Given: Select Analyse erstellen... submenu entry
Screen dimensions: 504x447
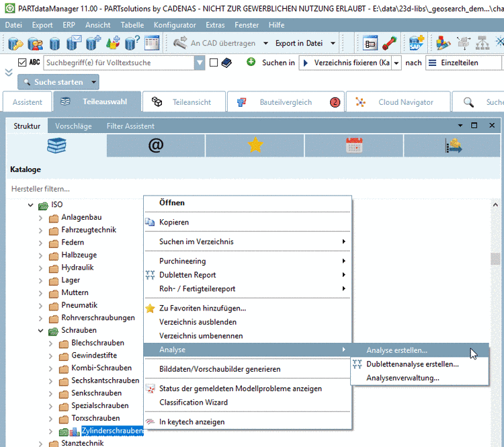Looking at the screenshot, I should (419, 350).
